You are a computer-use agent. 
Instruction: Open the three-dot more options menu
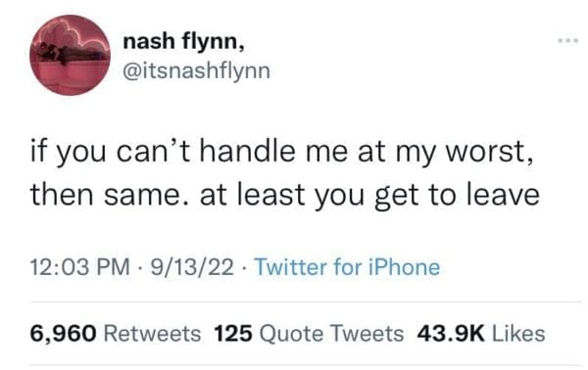pos(567,40)
